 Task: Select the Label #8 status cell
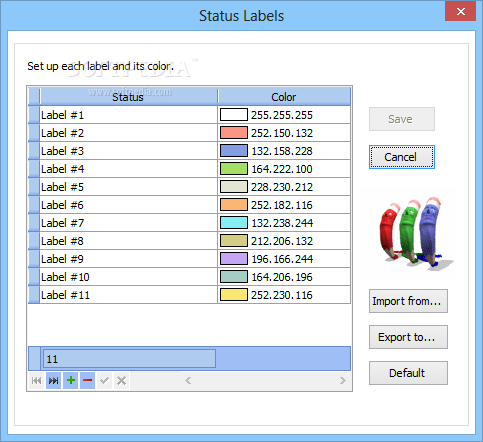click(128, 241)
